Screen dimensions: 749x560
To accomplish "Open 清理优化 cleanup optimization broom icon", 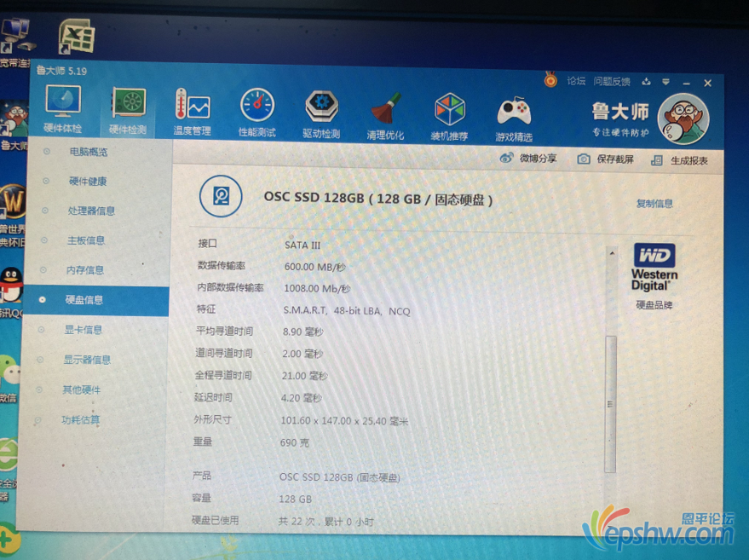I will (x=385, y=116).
